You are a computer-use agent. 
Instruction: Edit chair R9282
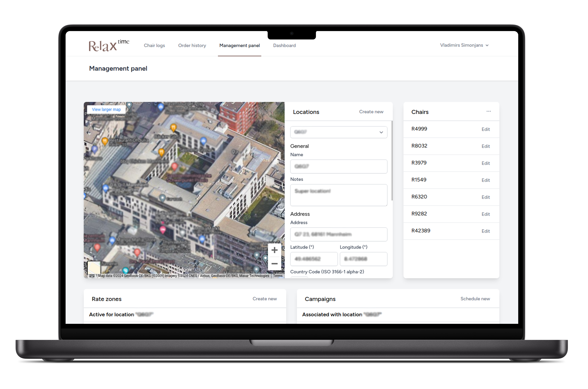coord(486,214)
